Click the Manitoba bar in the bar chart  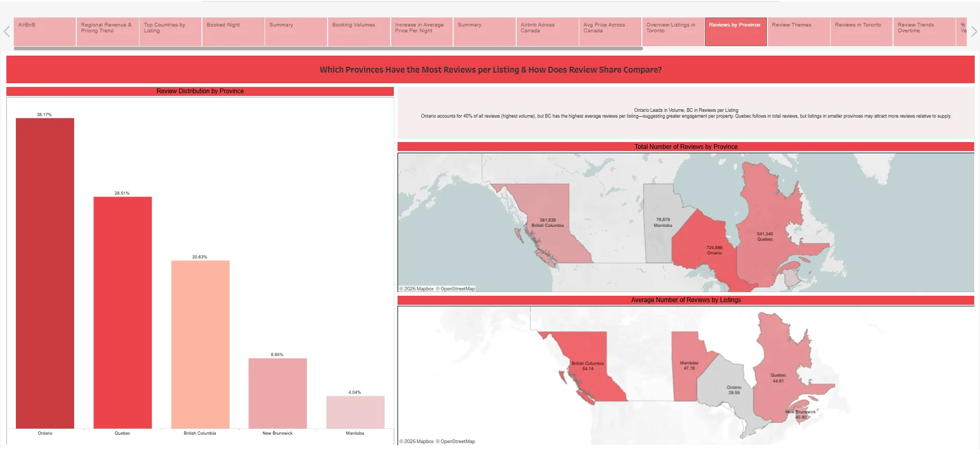[355, 412]
